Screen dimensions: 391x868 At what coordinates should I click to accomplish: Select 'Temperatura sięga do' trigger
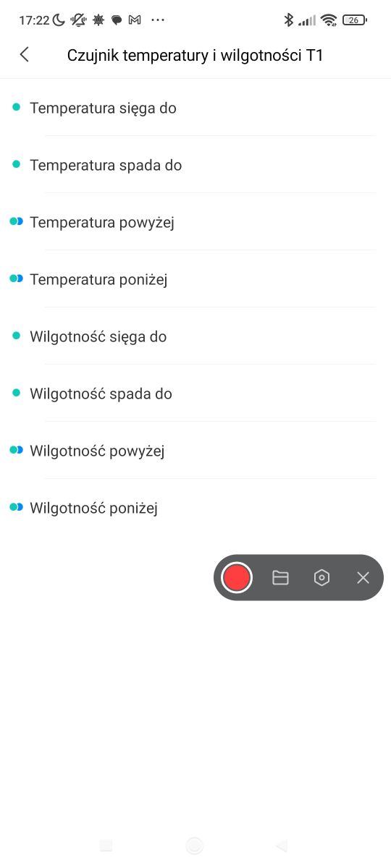pyautogui.click(x=195, y=108)
